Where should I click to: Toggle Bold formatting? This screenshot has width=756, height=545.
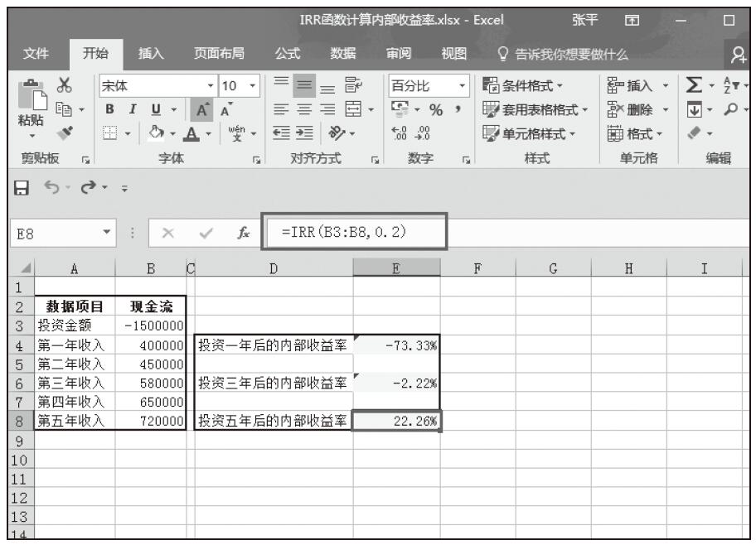pyautogui.click(x=106, y=108)
